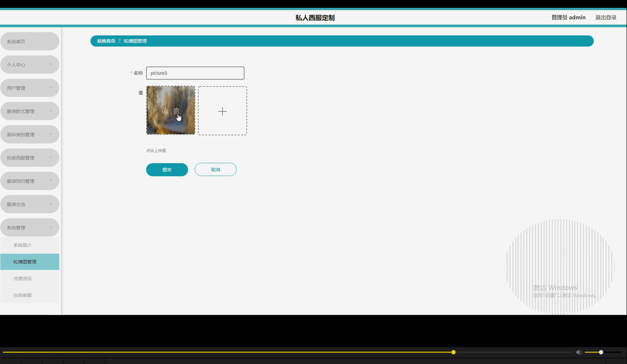The height and width of the screenshot is (364, 627).
Task: Focus the 名称 input field
Action: click(x=195, y=73)
